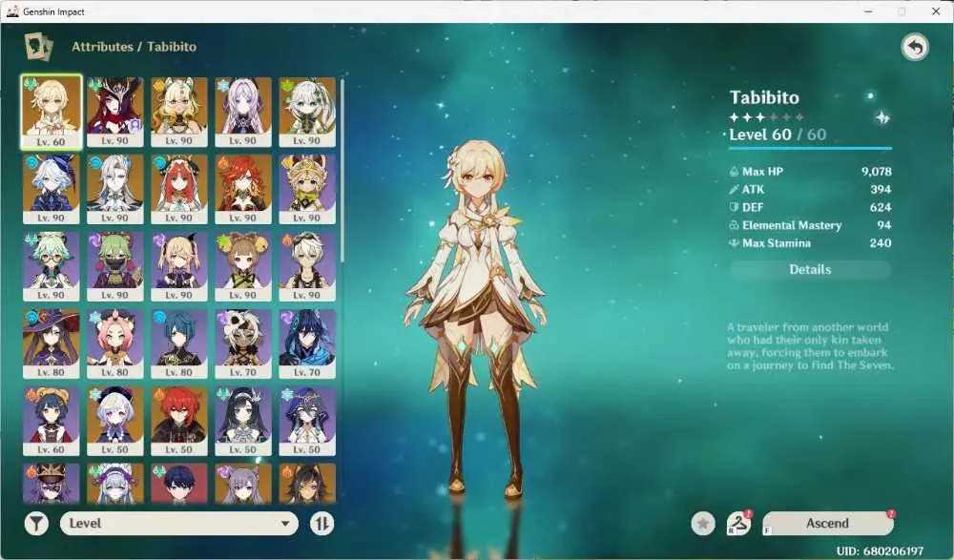Click the sparkle icon beside the star rating
This screenshot has width=954, height=560.
882,117
